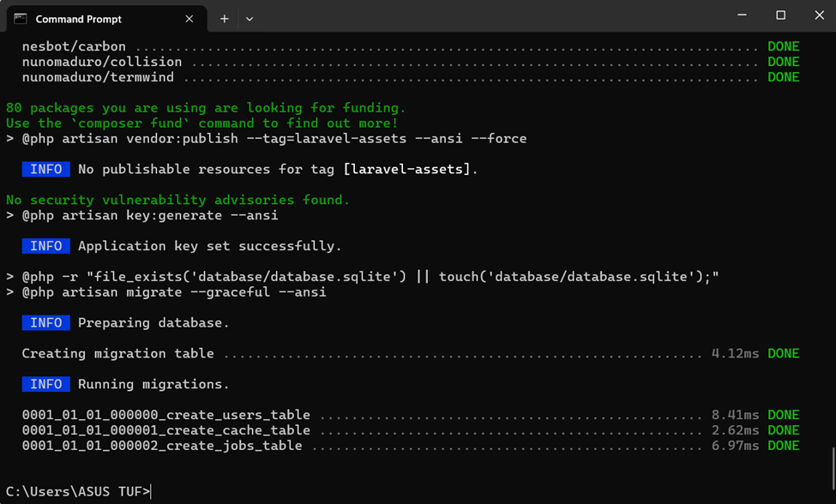Click the '@php artisan key:generate --ansi' command
The height and width of the screenshot is (504, 836).
point(150,215)
